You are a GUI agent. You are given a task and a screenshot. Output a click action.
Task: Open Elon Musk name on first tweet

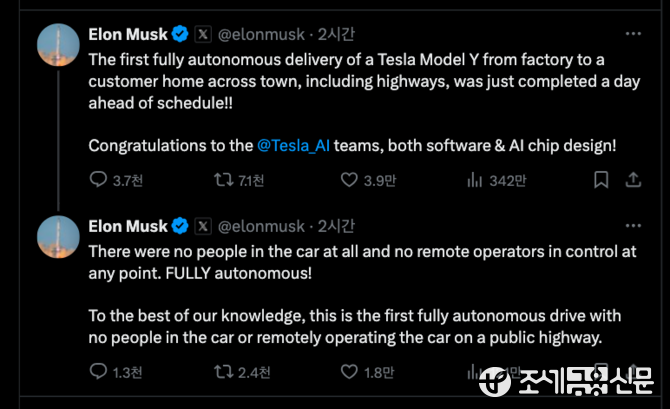(x=128, y=34)
